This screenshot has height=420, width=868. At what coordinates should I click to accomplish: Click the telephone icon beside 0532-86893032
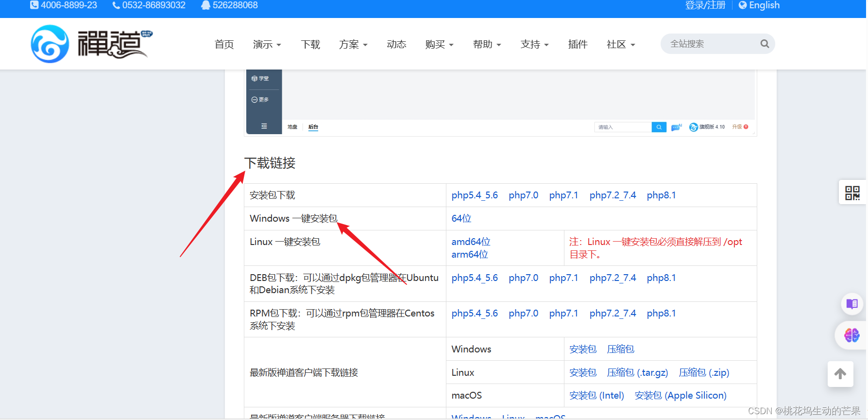(116, 5)
